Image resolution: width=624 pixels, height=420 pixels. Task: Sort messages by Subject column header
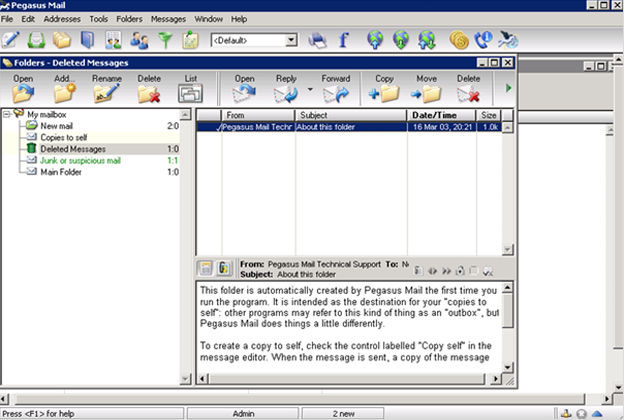(351, 115)
